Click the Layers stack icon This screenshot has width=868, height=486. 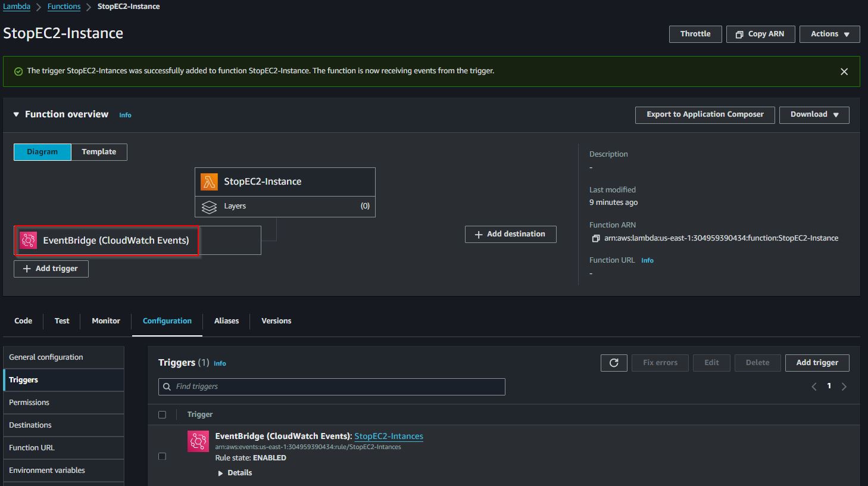tap(209, 207)
